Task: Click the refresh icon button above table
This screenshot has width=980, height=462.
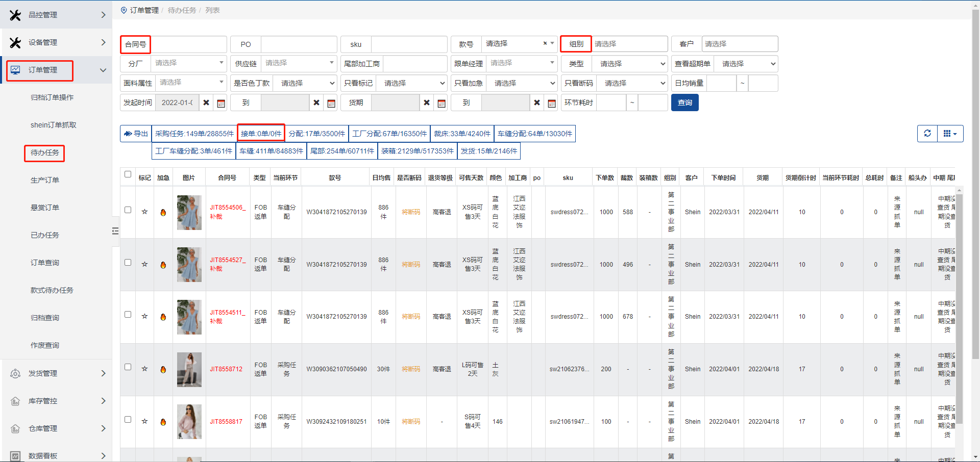Action: coord(927,134)
